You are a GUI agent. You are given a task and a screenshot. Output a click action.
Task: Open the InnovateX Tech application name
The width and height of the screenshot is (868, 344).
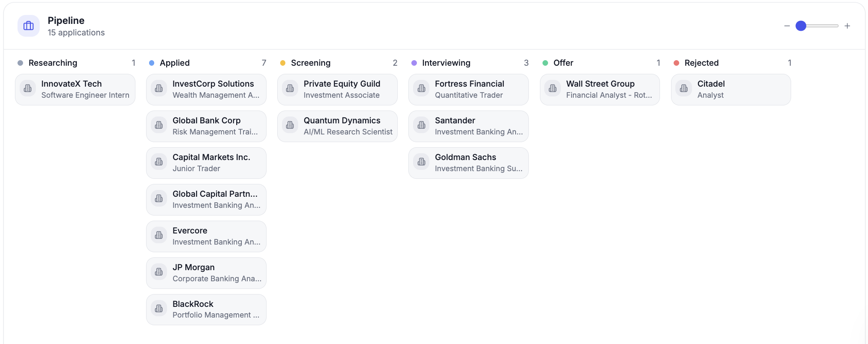pos(71,84)
